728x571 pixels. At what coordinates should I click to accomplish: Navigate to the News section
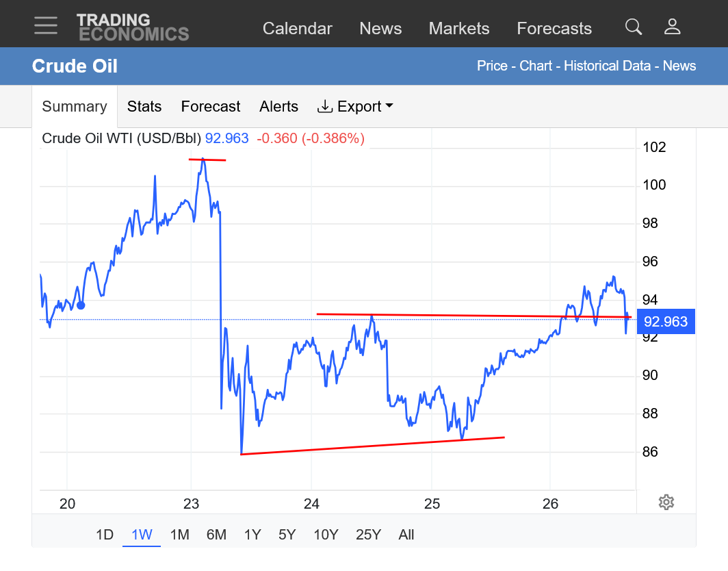tap(380, 29)
